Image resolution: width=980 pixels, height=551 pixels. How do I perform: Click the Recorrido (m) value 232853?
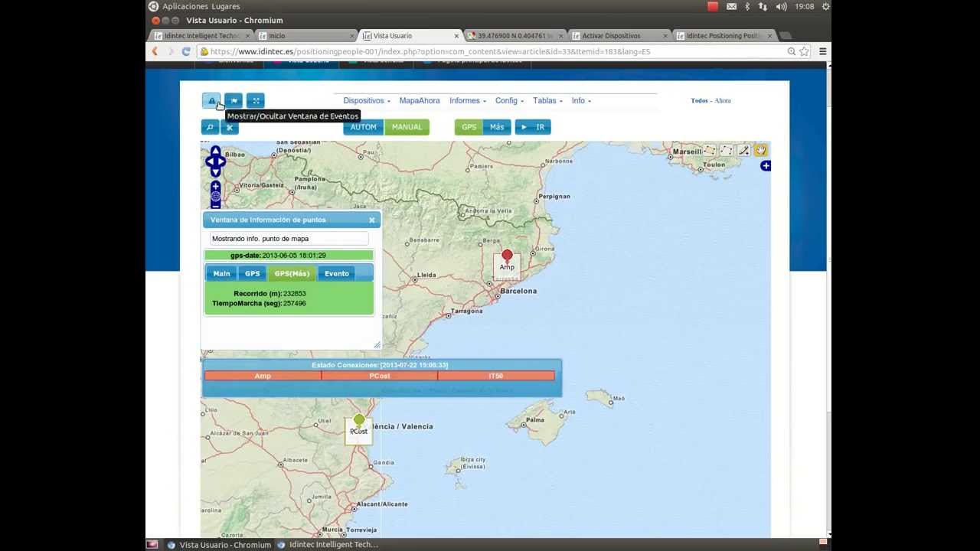(294, 294)
